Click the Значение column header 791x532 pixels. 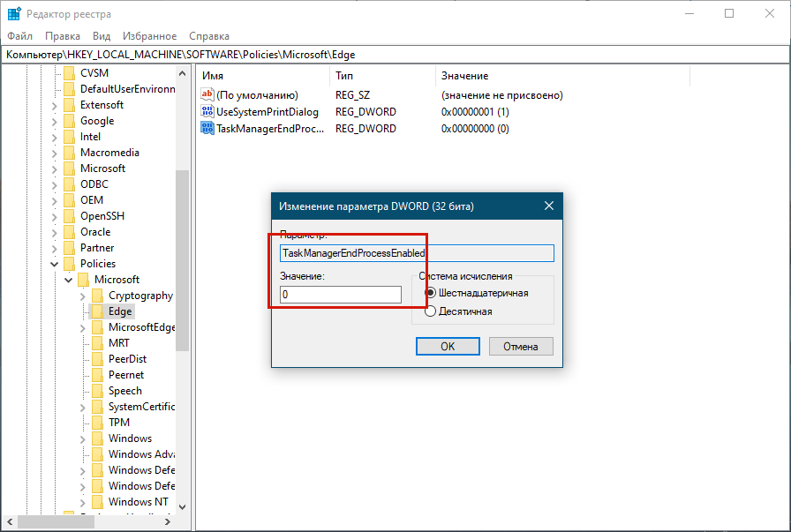tap(562, 76)
